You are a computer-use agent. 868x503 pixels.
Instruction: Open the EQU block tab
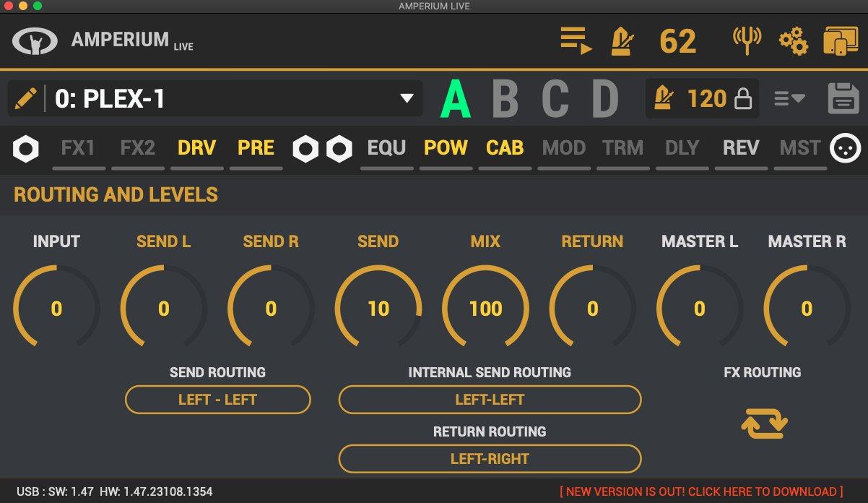(x=386, y=148)
